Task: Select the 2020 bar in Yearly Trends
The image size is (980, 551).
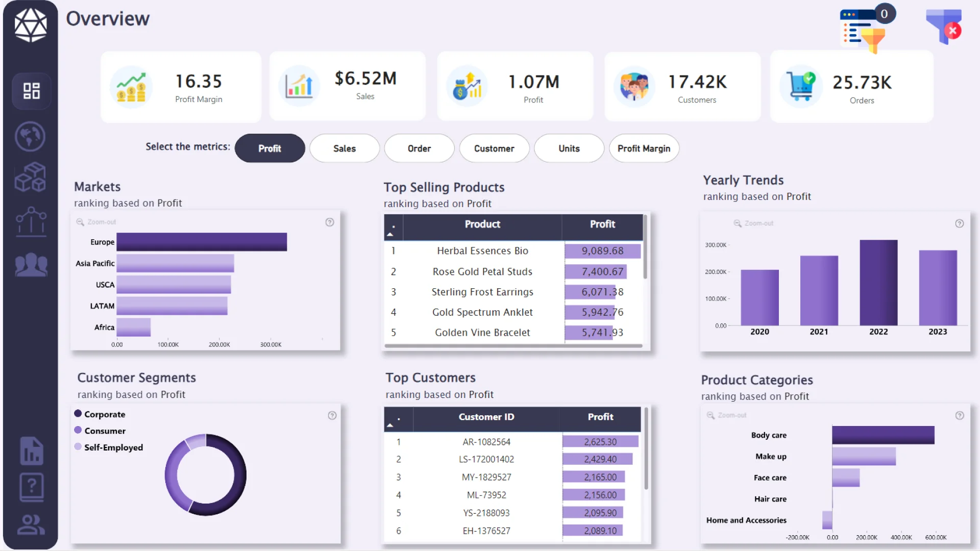Action: coord(759,297)
